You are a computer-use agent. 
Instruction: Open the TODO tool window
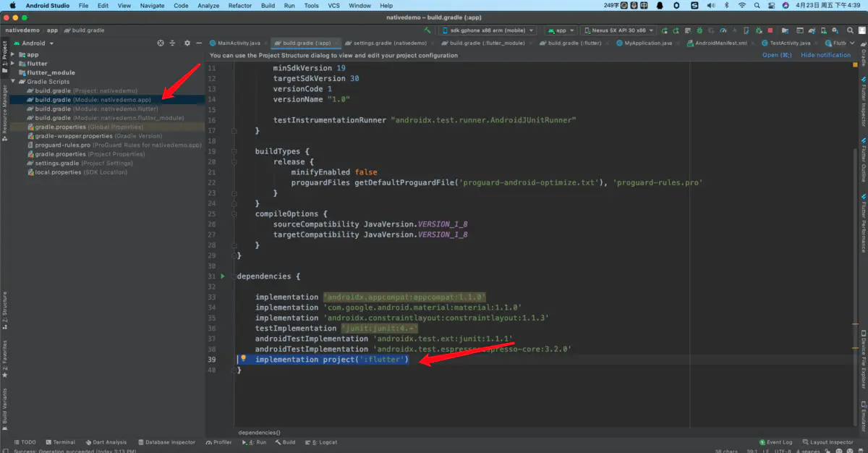click(x=25, y=442)
